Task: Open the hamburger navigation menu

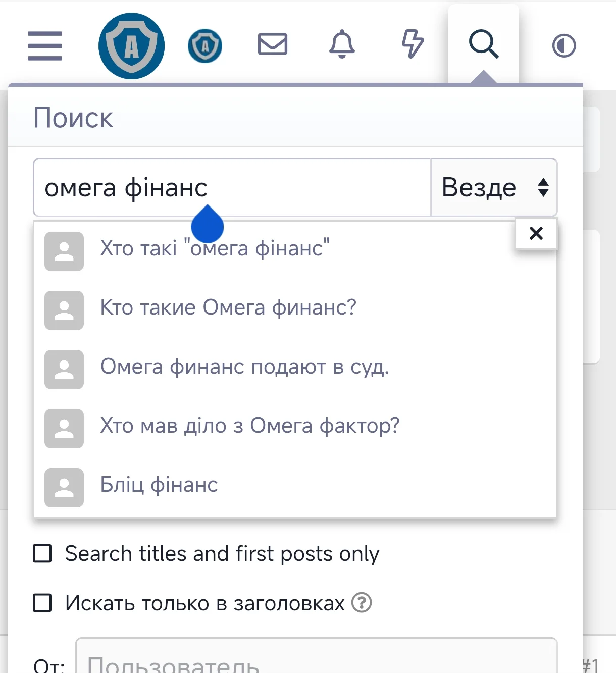Action: coord(44,45)
